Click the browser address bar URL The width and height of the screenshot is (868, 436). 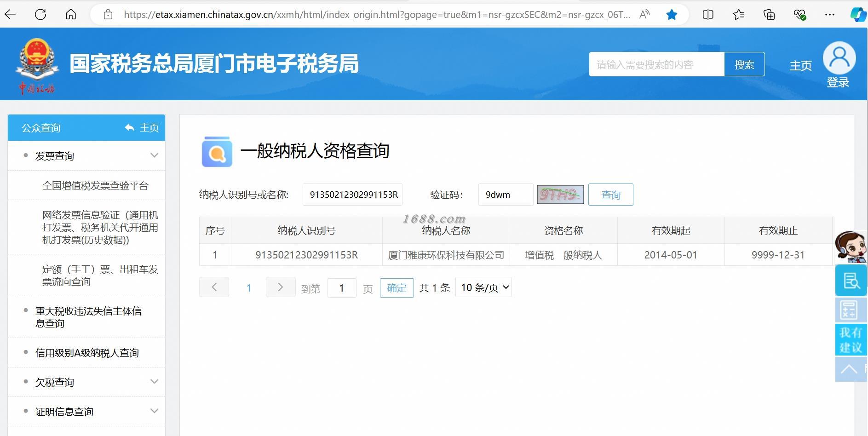coord(377,15)
